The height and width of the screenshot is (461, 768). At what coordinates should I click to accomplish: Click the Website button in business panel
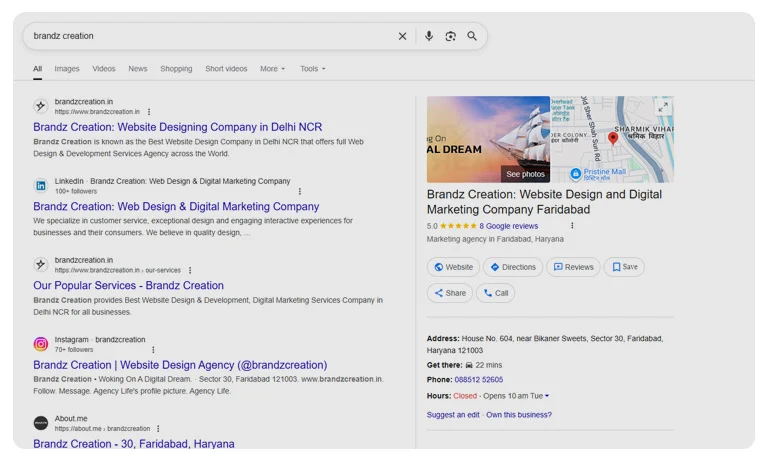(453, 267)
